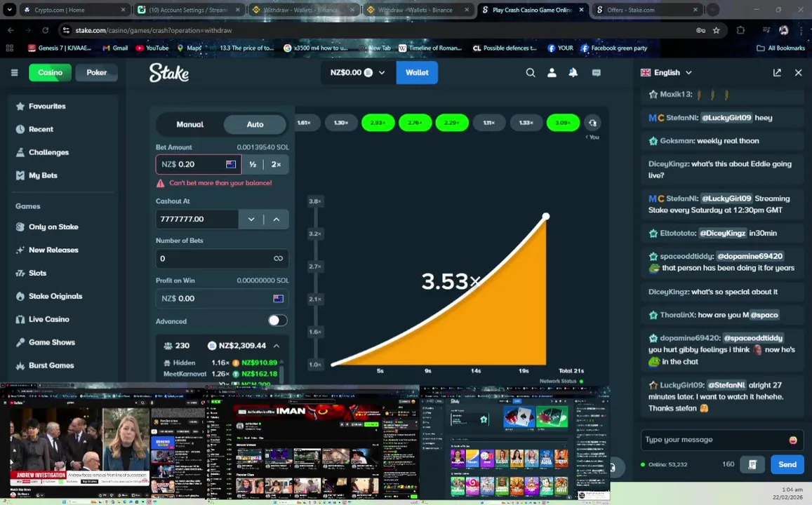Bookmark this page with the star icon
Image resolution: width=812 pixels, height=505 pixels.
pyautogui.click(x=716, y=31)
